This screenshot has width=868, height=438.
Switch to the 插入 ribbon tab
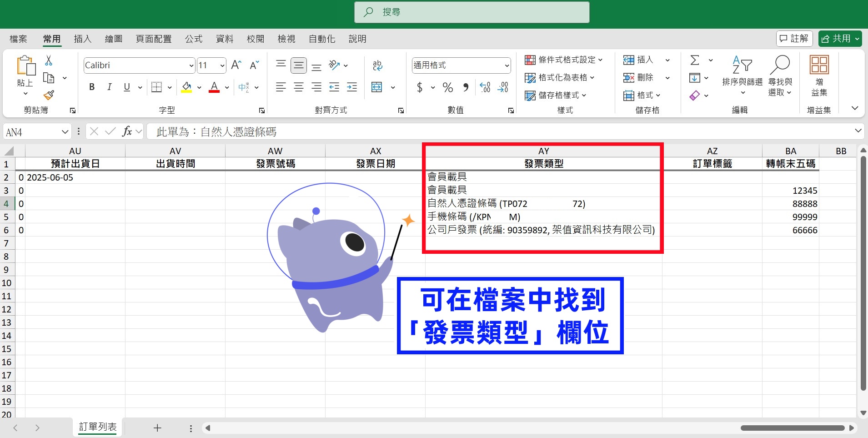click(82, 39)
